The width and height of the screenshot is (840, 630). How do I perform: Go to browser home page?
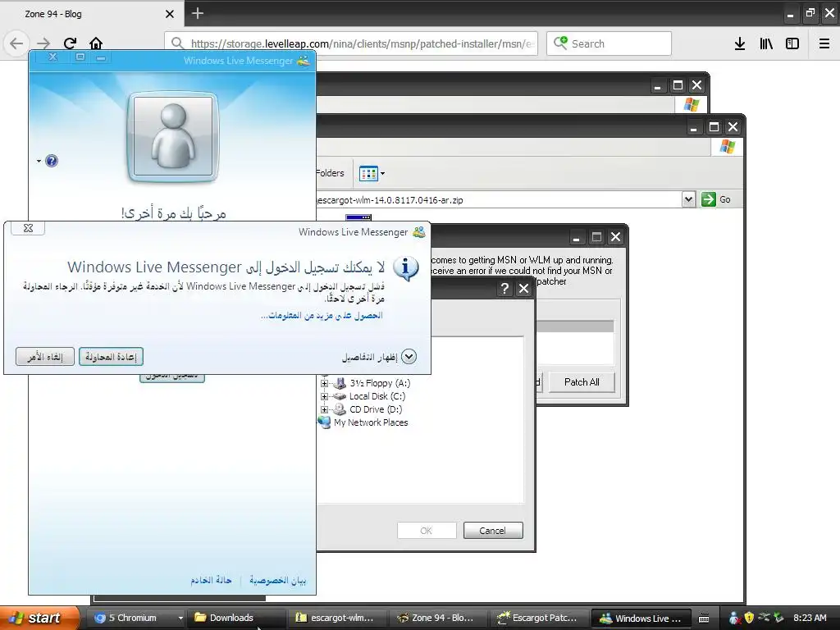pos(96,43)
